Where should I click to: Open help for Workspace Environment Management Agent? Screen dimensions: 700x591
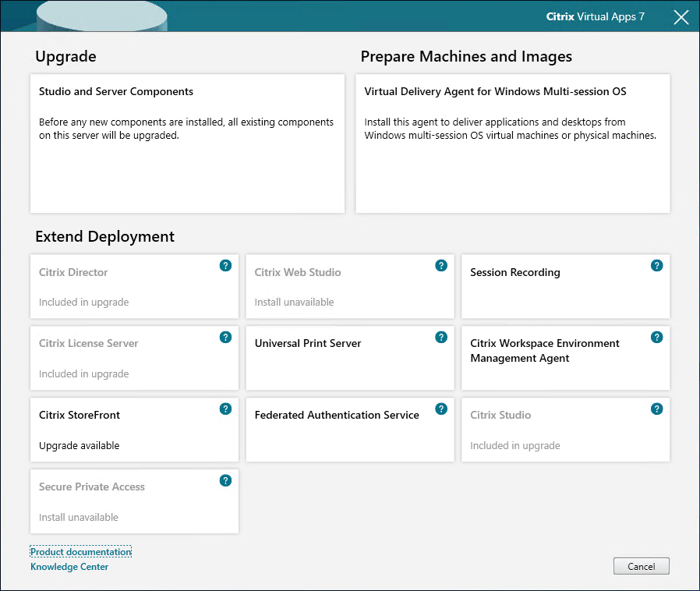656,337
